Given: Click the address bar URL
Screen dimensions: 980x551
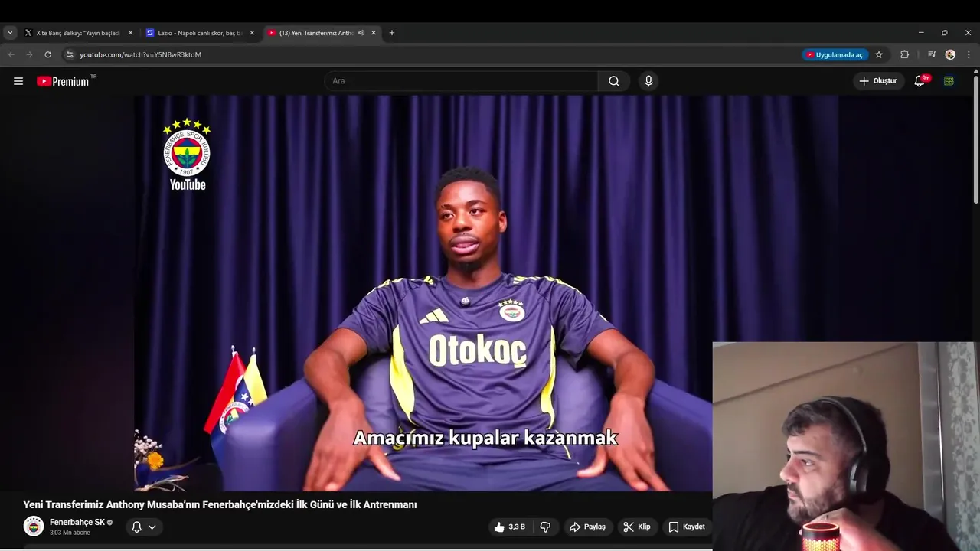Looking at the screenshot, I should pos(141,54).
